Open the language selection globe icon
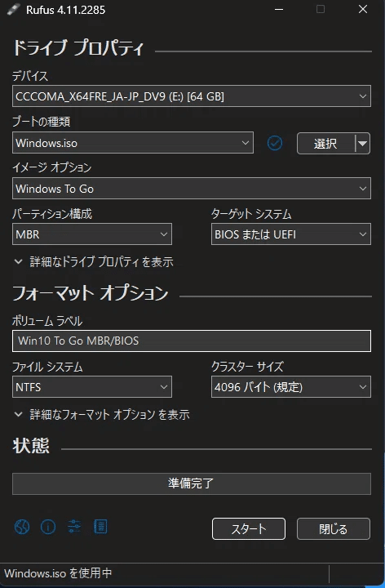The width and height of the screenshot is (385, 588). coord(22,527)
